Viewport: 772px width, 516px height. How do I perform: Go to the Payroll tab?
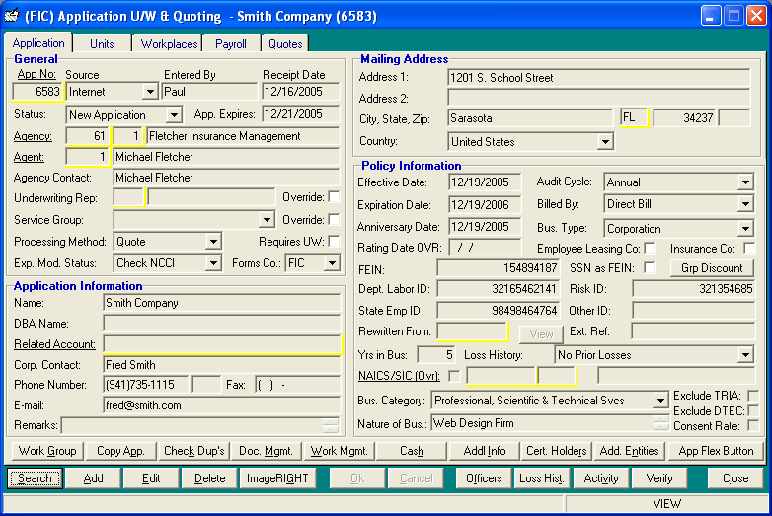coord(230,43)
